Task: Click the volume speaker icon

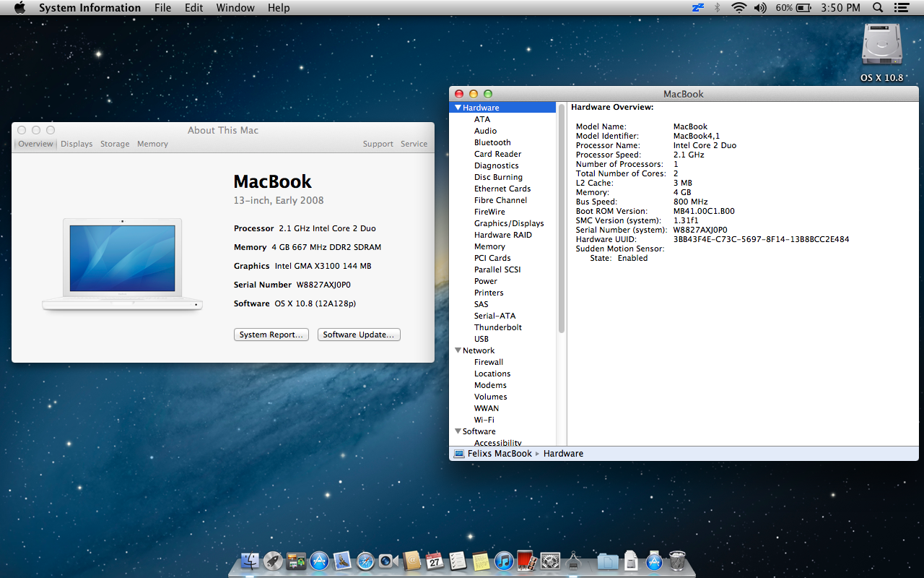Action: pos(760,8)
